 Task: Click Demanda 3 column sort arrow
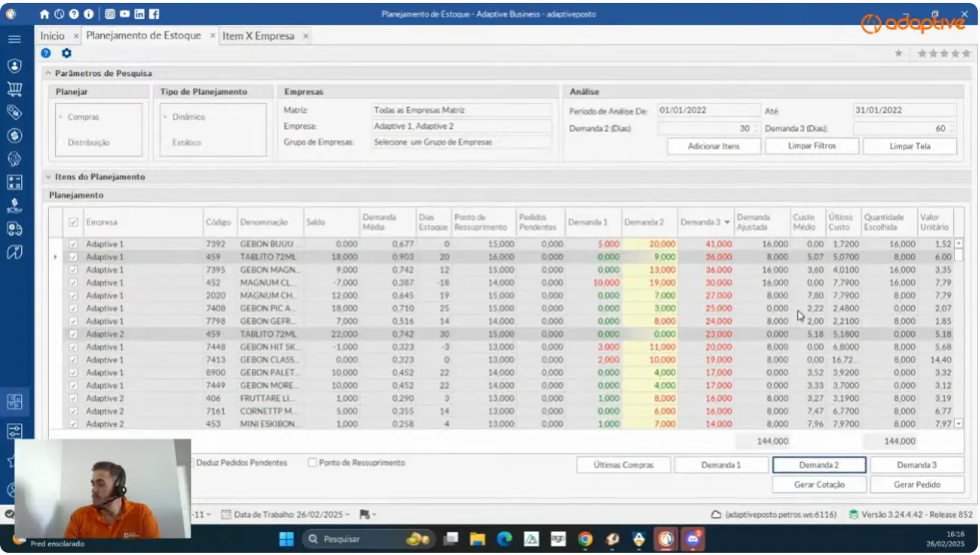tap(727, 222)
